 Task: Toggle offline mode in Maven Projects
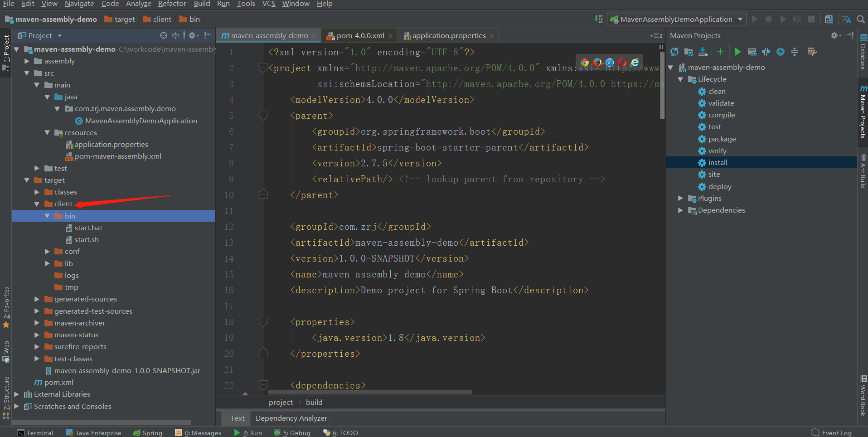[781, 52]
